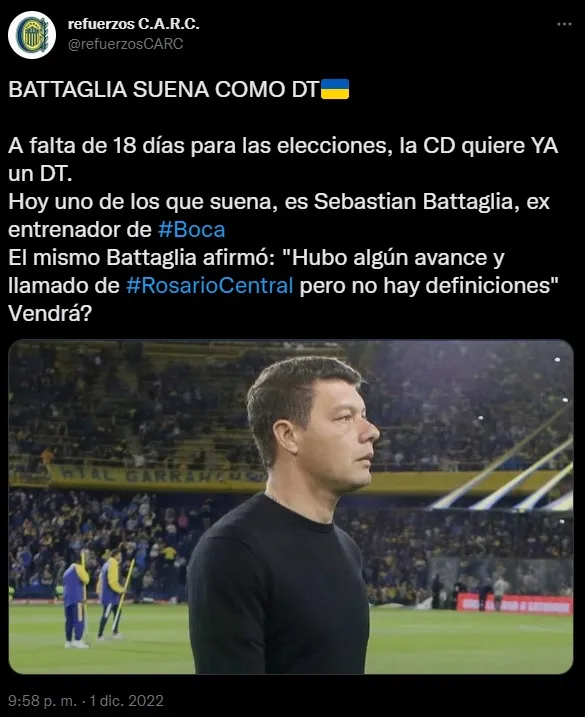The width and height of the screenshot is (585, 717).
Task: Click the "Vendrá?" closing line
Action: tap(50, 314)
